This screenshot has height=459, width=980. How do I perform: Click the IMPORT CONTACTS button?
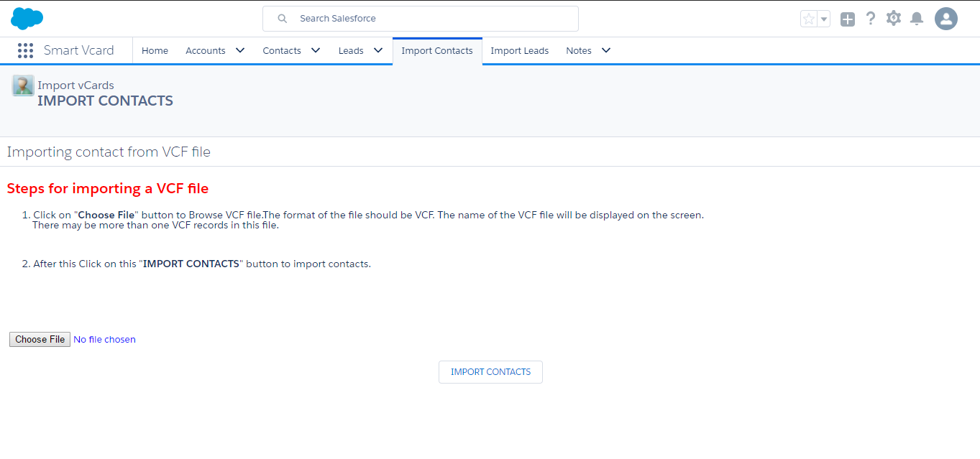pos(490,372)
